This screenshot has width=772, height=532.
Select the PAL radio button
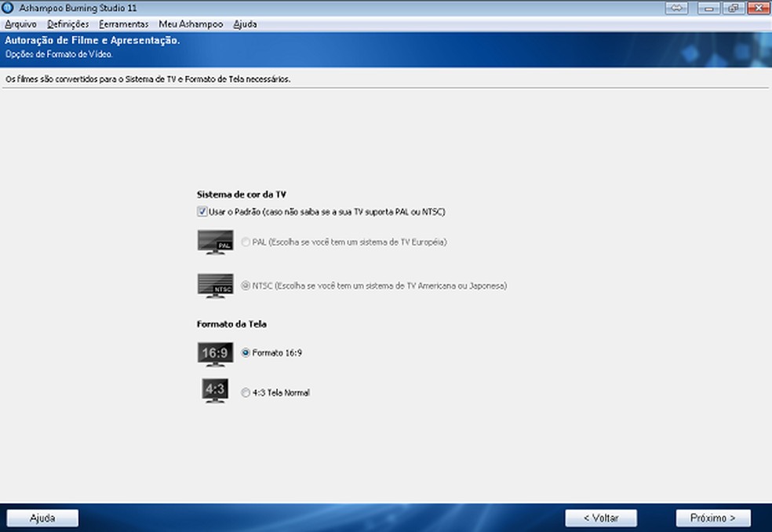coord(246,242)
